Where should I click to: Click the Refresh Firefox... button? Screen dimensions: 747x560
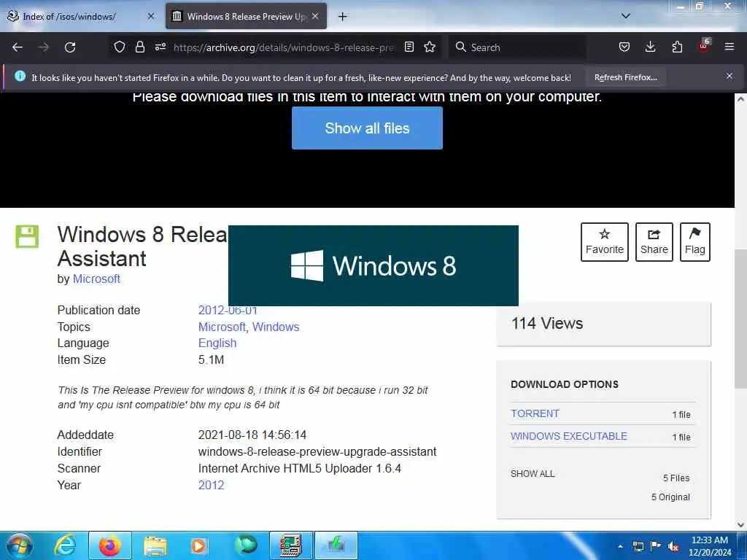(625, 77)
